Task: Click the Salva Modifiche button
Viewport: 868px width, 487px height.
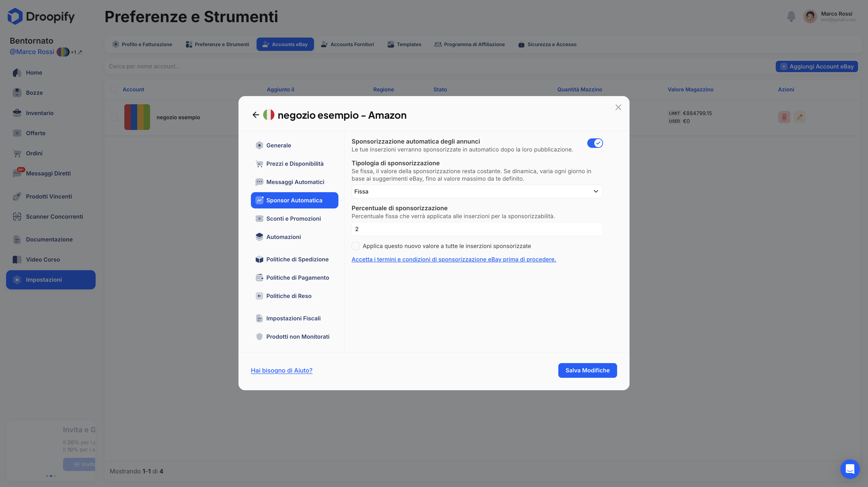Action: 587,370
